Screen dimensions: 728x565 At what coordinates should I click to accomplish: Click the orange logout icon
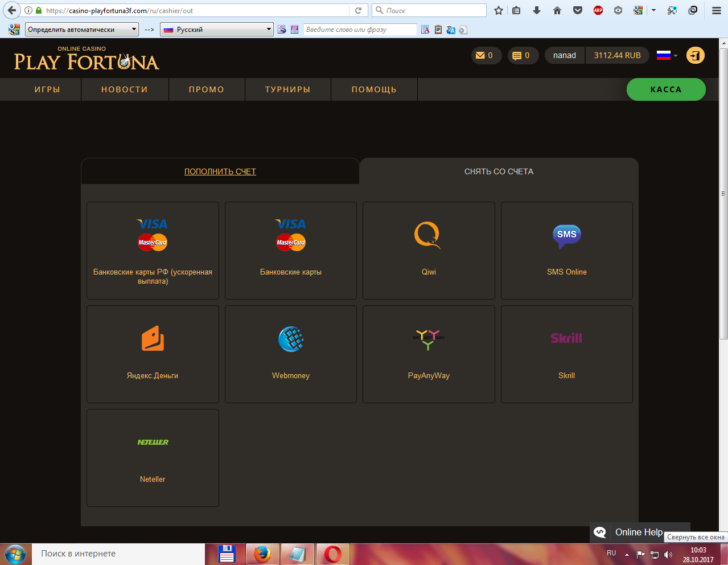(696, 55)
